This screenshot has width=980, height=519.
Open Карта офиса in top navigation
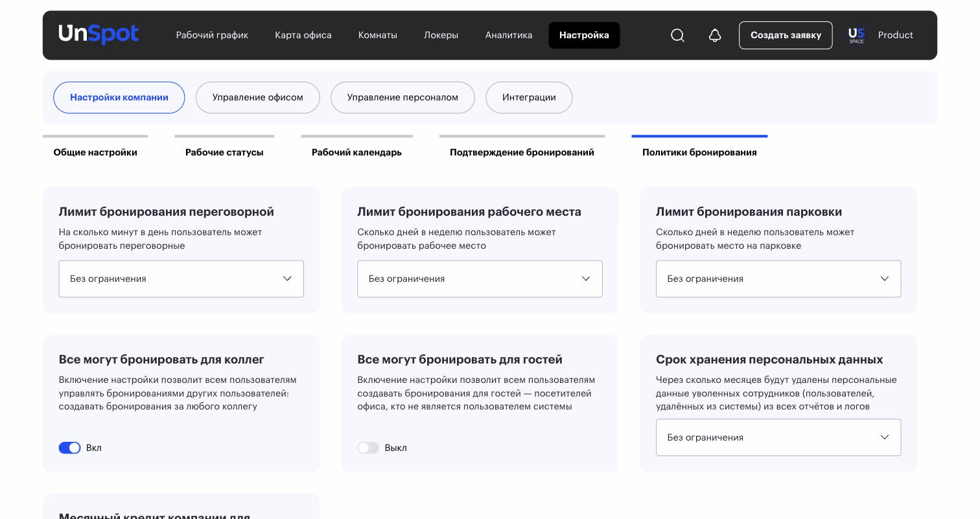[x=303, y=35]
